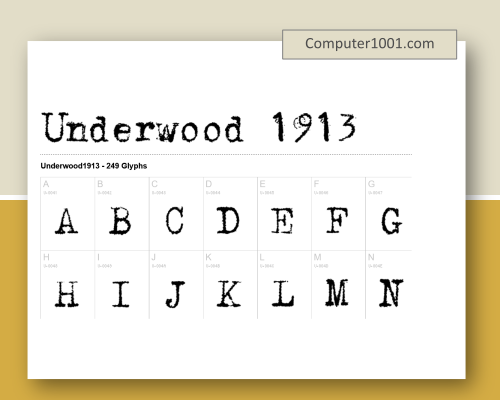Viewport: 500px width, 400px height.
Task: Select the glyph cell for letter L
Action: coord(285,285)
